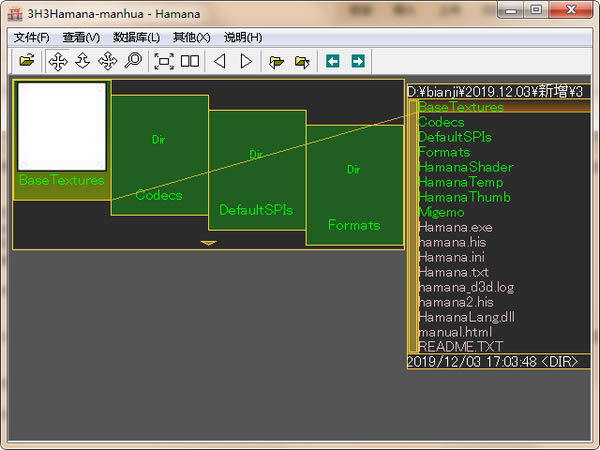Go to previous page with left triangle

click(220, 61)
